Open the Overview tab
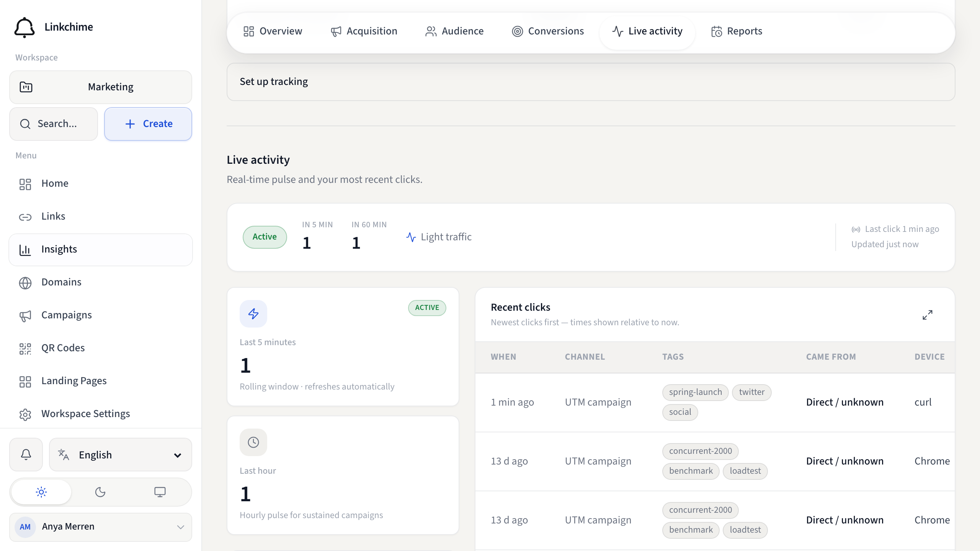 (x=273, y=31)
